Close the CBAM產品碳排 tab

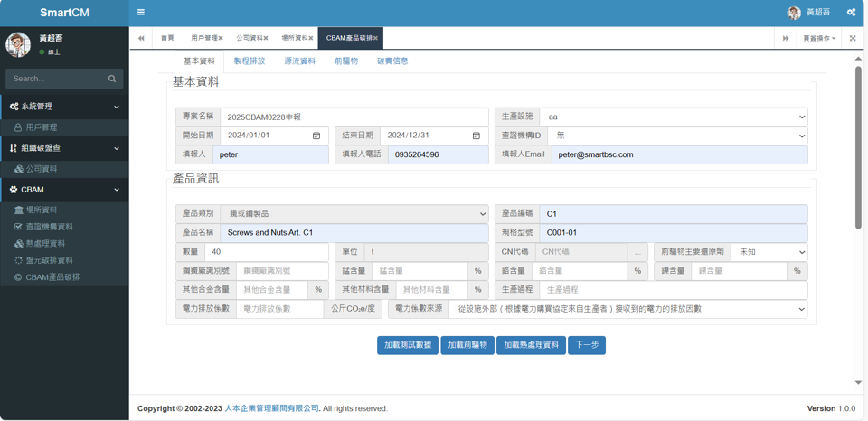click(x=376, y=39)
